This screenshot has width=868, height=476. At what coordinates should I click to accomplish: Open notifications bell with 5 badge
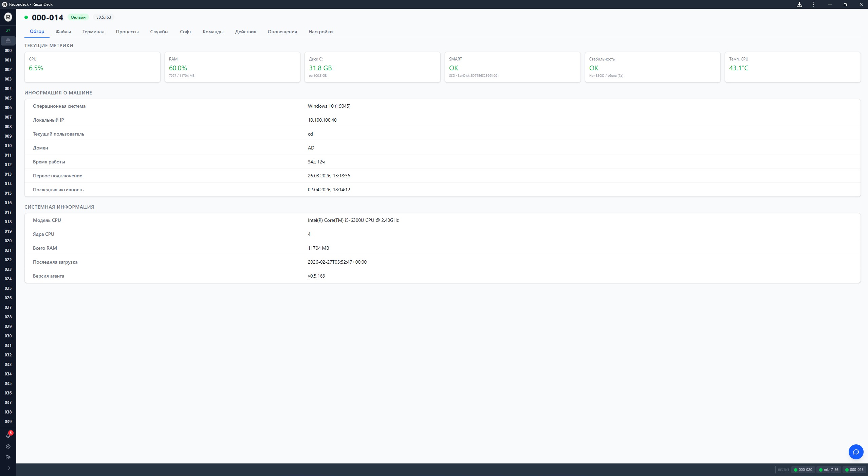coord(8,435)
